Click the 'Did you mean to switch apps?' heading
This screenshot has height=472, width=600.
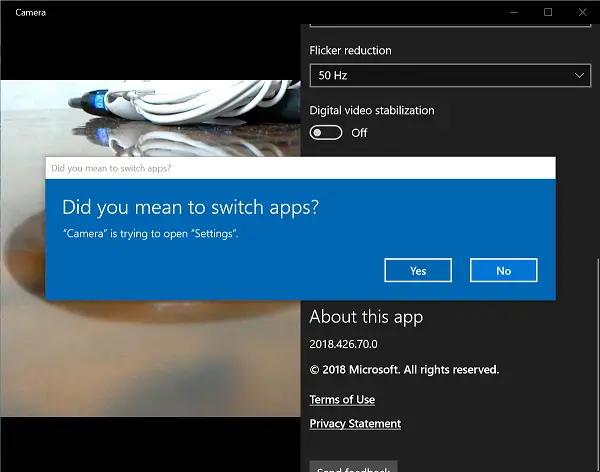[190, 207]
